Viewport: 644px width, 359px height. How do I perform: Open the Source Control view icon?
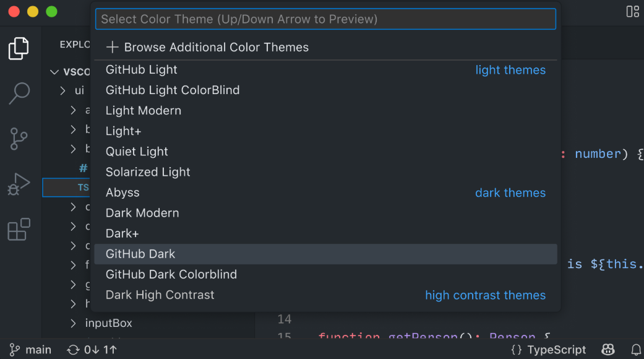[19, 139]
